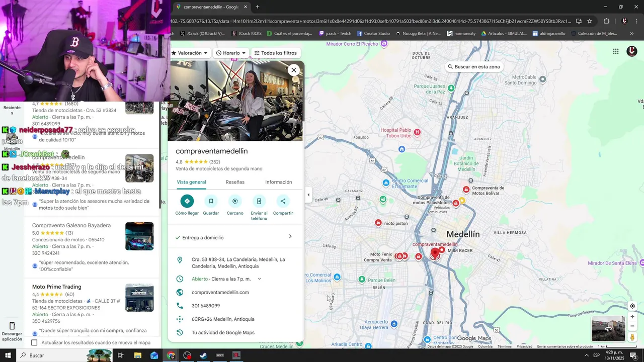Viewport: 644px width, 362px height.
Task: Save place with Guardar bookmark icon
Action: click(x=211, y=201)
